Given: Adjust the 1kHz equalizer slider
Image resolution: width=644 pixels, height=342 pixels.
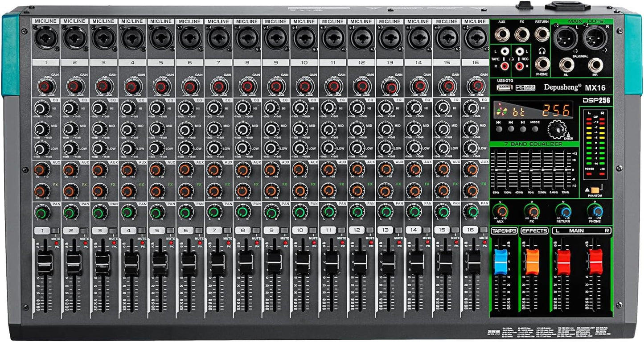Looking at the screenshot, I should (x=531, y=170).
